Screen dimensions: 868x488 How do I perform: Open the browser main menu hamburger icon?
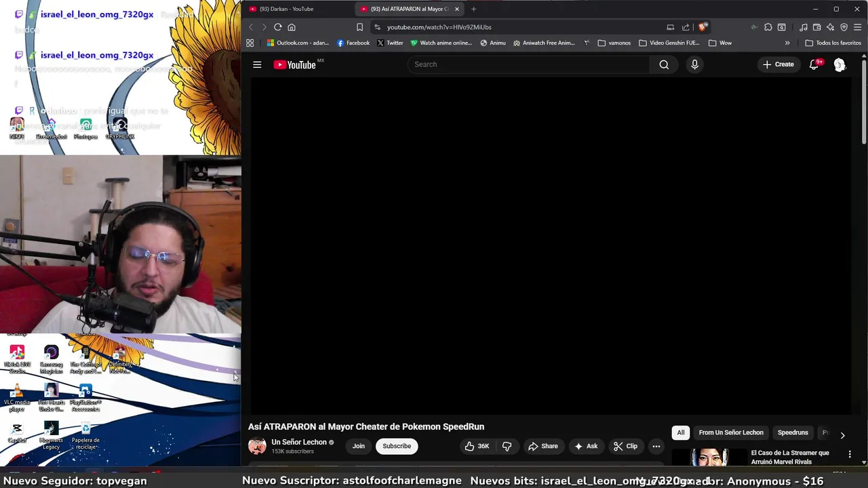[857, 27]
